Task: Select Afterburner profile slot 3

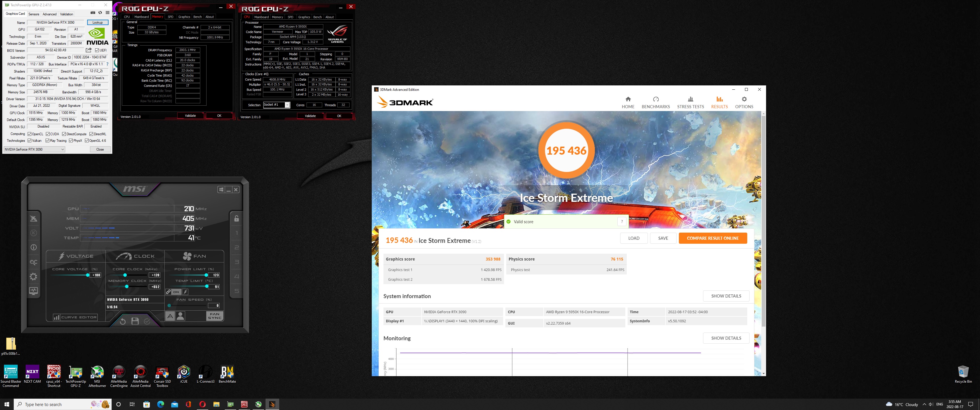Action: click(x=237, y=262)
